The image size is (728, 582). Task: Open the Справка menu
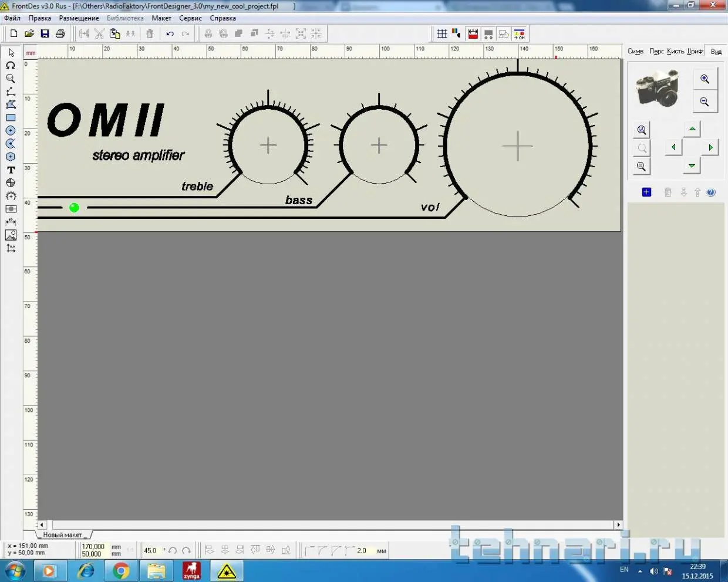click(x=223, y=18)
